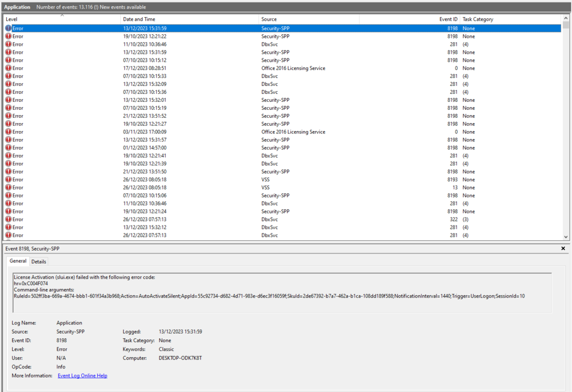Close the Event 8198 preview pane
Viewport: 572px width, 392px height.
pyautogui.click(x=563, y=249)
